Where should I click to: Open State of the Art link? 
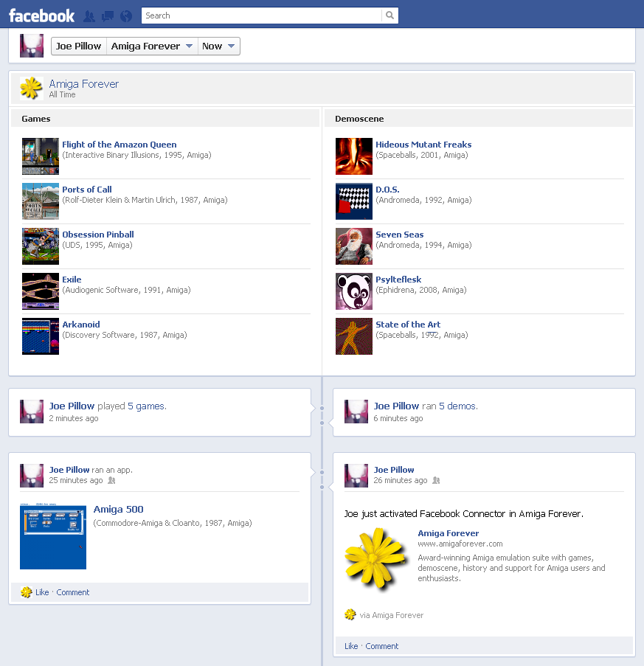coord(408,325)
